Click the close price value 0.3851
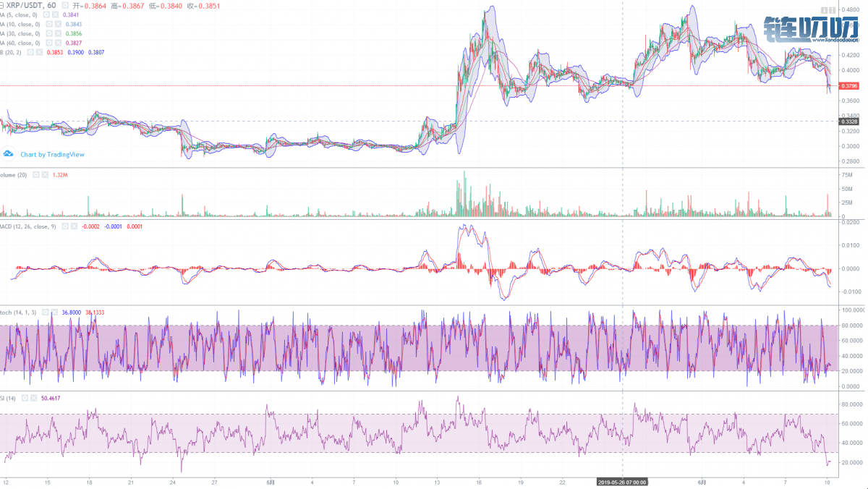Image resolution: width=868 pixels, height=489 pixels. 209,6
